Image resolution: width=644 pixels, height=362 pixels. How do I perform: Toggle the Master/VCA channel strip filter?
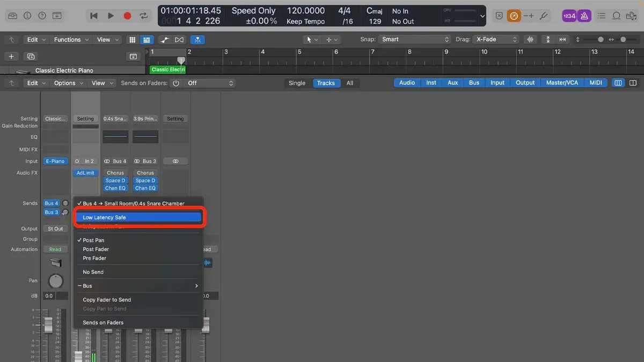(561, 83)
